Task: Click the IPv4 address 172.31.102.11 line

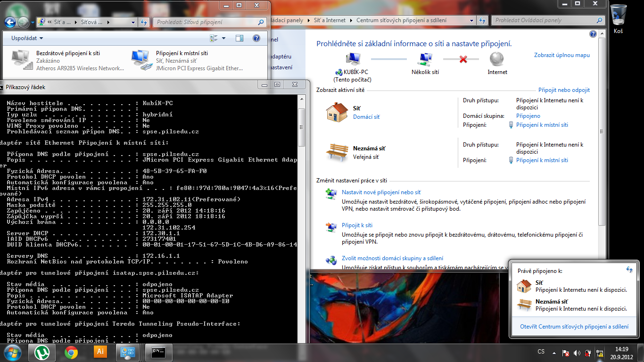Action: [x=124, y=199]
